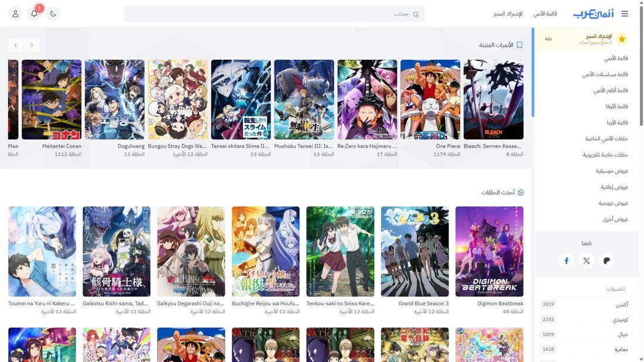Click the Patreon follow icon

(x=607, y=261)
